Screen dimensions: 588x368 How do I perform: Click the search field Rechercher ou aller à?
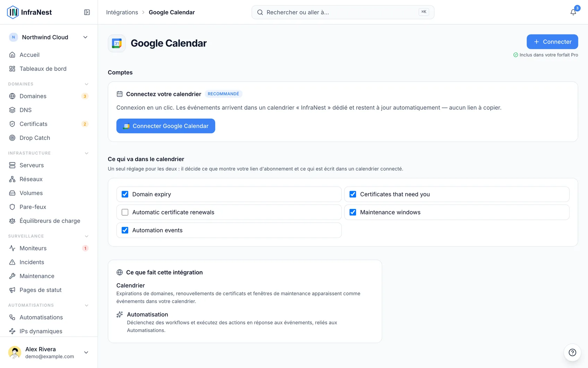pyautogui.click(x=343, y=12)
